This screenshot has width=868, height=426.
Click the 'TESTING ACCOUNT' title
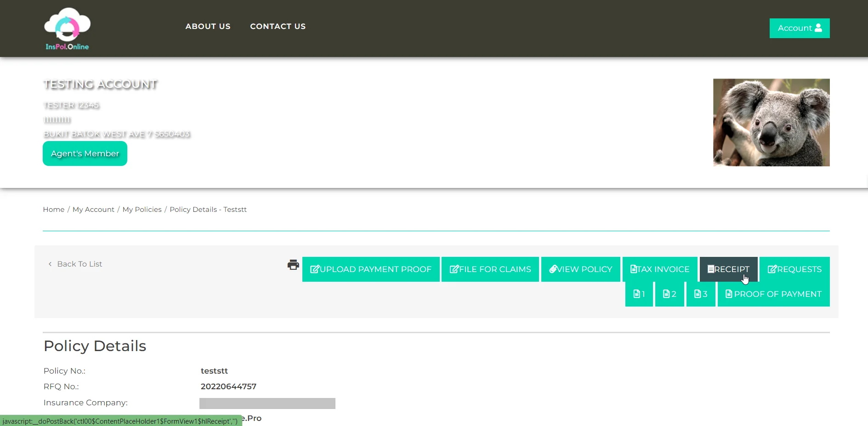(100, 84)
